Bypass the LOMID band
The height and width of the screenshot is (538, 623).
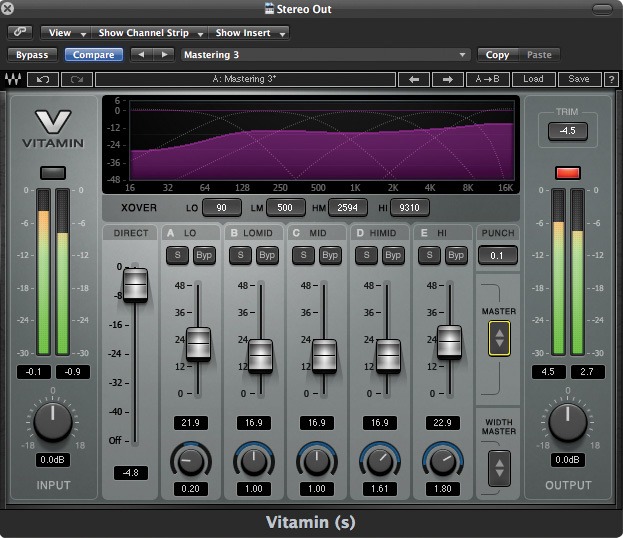[267, 255]
